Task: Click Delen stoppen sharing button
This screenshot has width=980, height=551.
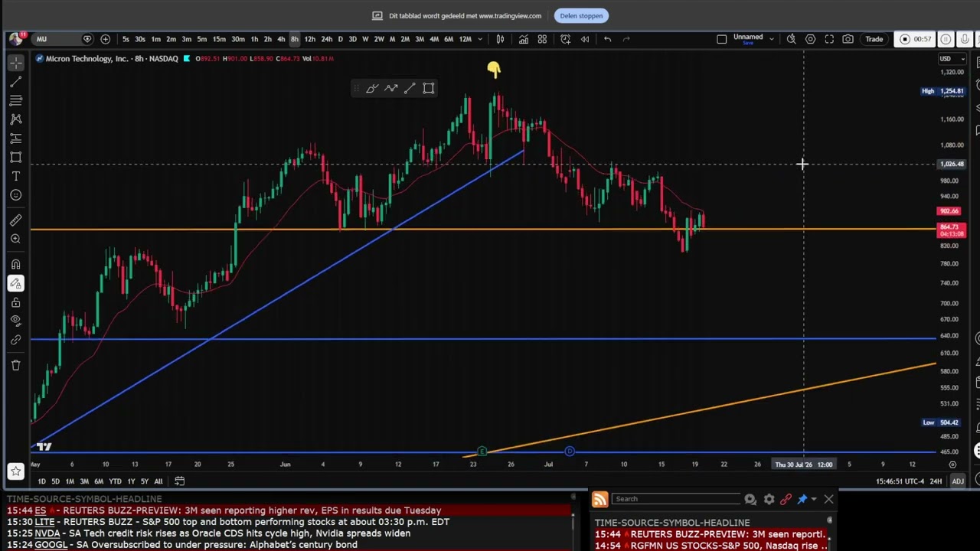Action: (x=581, y=15)
